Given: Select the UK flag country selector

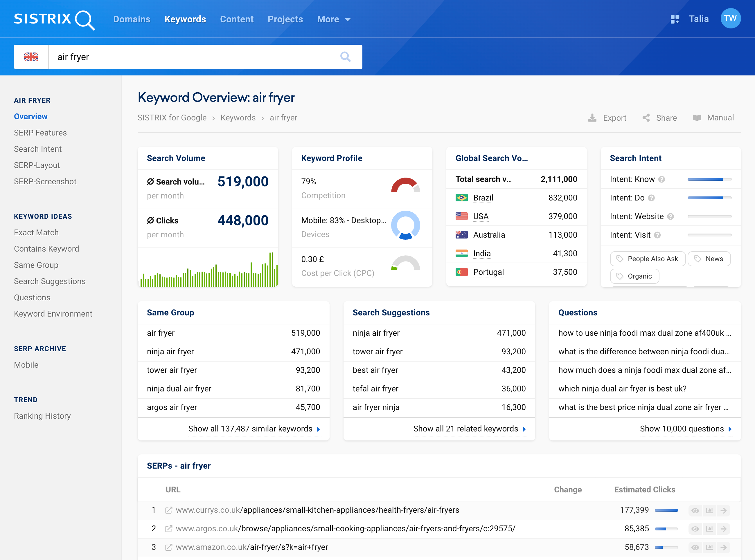Looking at the screenshot, I should point(31,57).
